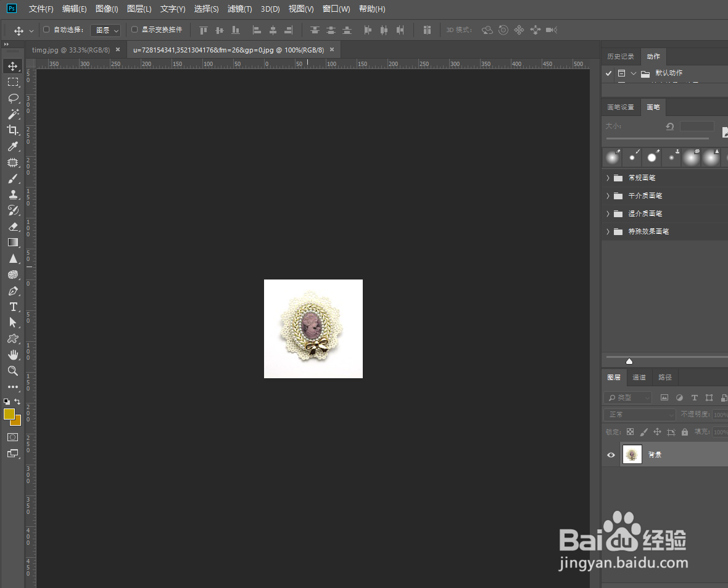Hide the 背景 layer

(611, 455)
